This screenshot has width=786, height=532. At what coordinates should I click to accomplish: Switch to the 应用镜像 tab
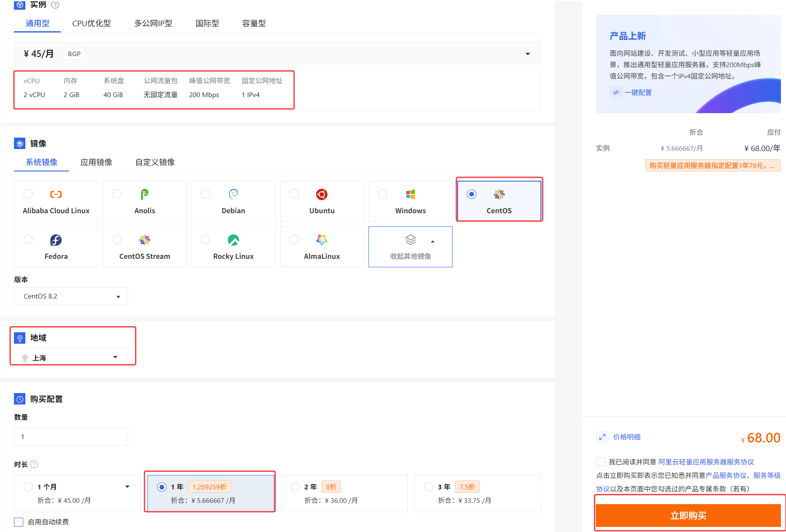(x=96, y=162)
